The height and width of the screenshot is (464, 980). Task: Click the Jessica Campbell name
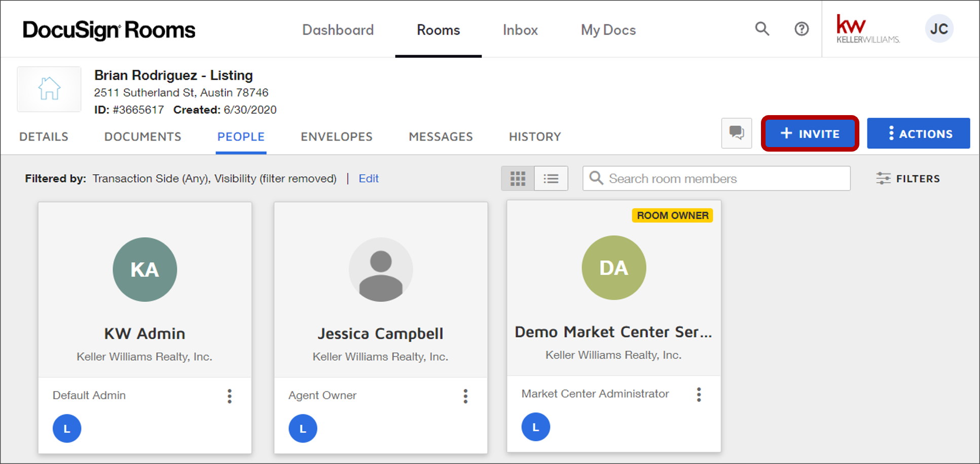(381, 334)
